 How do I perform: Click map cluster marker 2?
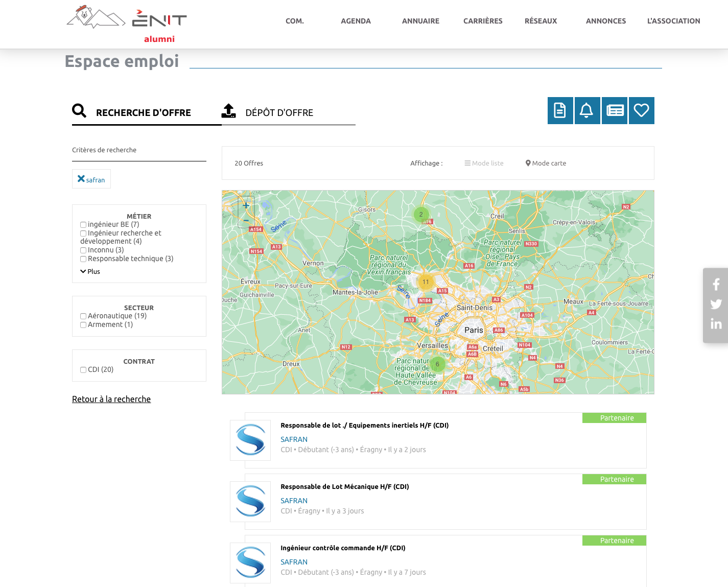pyautogui.click(x=421, y=215)
